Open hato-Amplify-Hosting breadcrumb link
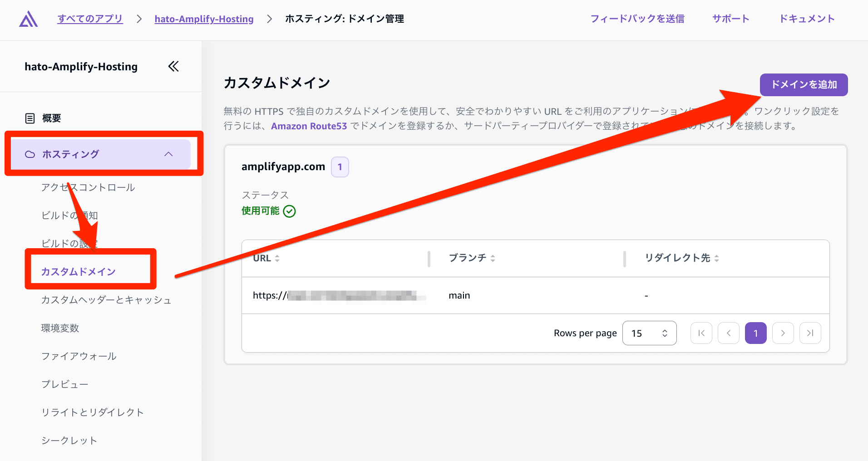This screenshot has width=868, height=461. click(204, 19)
